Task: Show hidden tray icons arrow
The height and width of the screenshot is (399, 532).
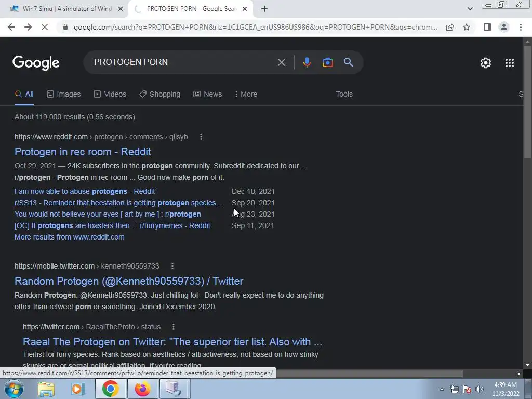Action: [442, 389]
